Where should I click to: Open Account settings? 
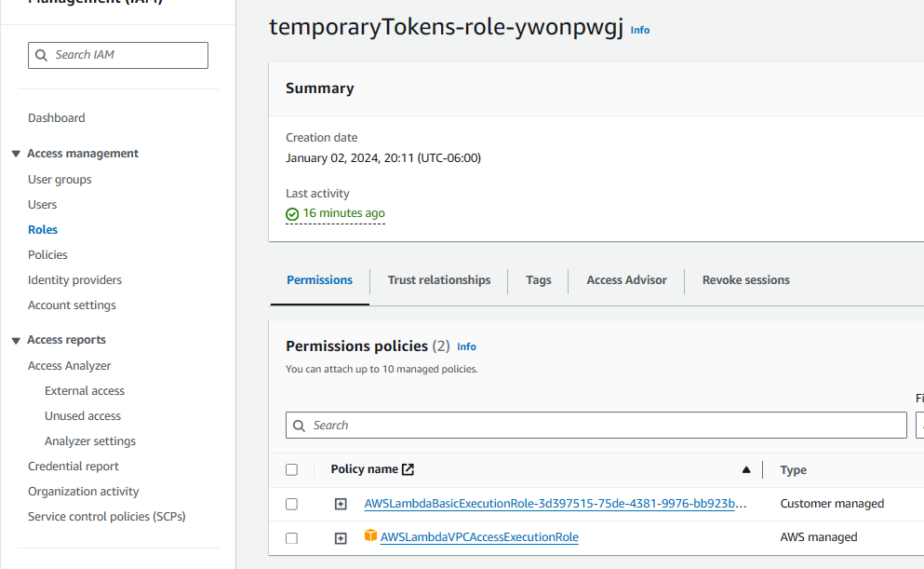click(x=72, y=305)
